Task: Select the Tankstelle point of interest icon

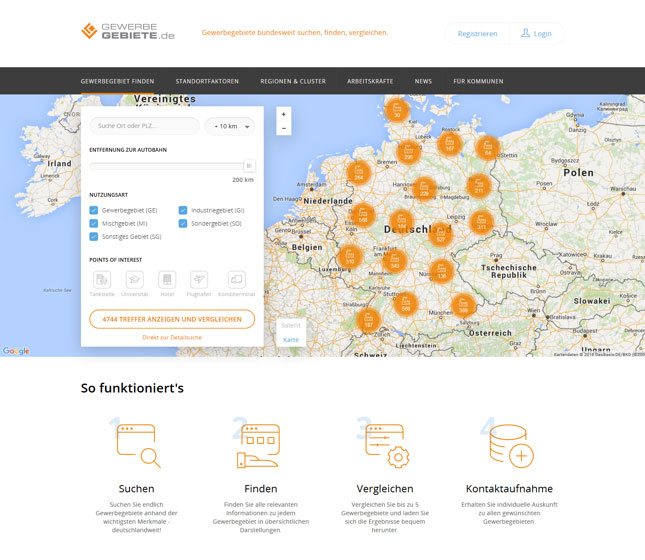Action: click(x=102, y=280)
